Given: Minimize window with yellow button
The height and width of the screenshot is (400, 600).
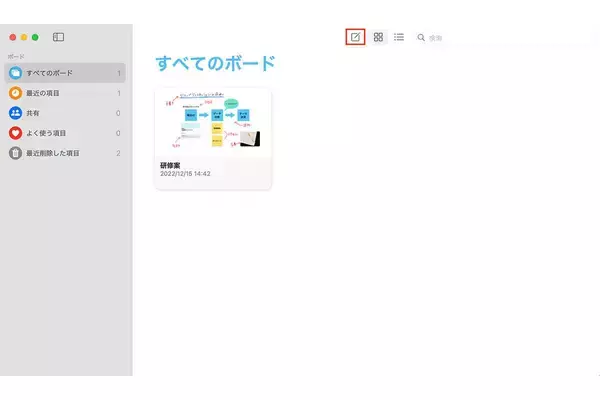Looking at the screenshot, I should tap(24, 37).
